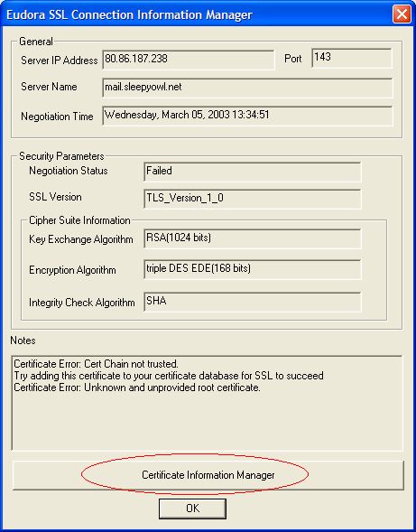Image resolution: width=416 pixels, height=532 pixels.
Task: Click the Notes heading label
Action: tap(23, 341)
